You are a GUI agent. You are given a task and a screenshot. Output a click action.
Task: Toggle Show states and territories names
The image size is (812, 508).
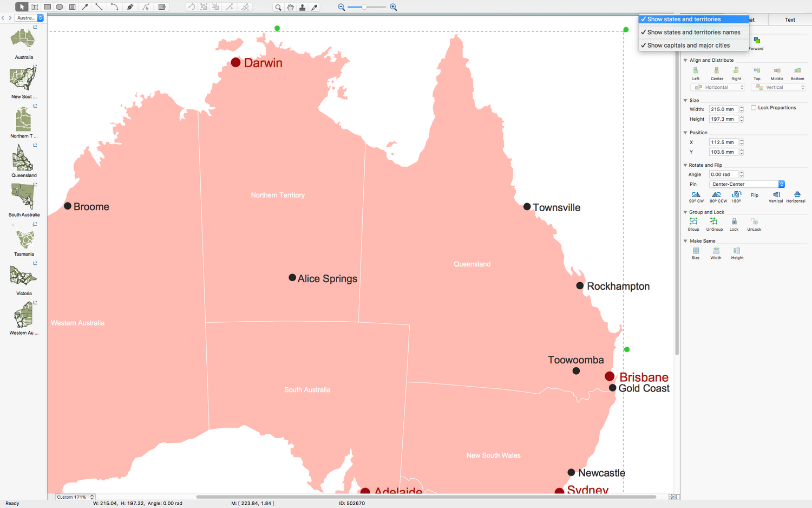tap(693, 32)
